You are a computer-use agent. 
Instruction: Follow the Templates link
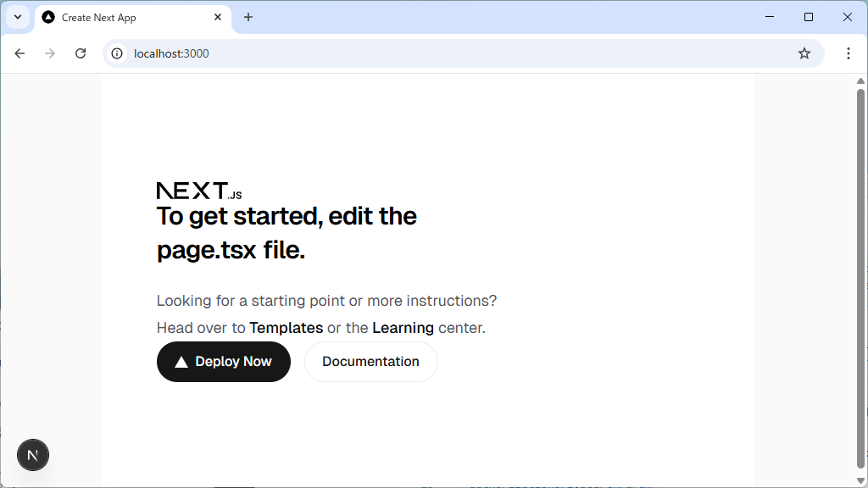[287, 328]
